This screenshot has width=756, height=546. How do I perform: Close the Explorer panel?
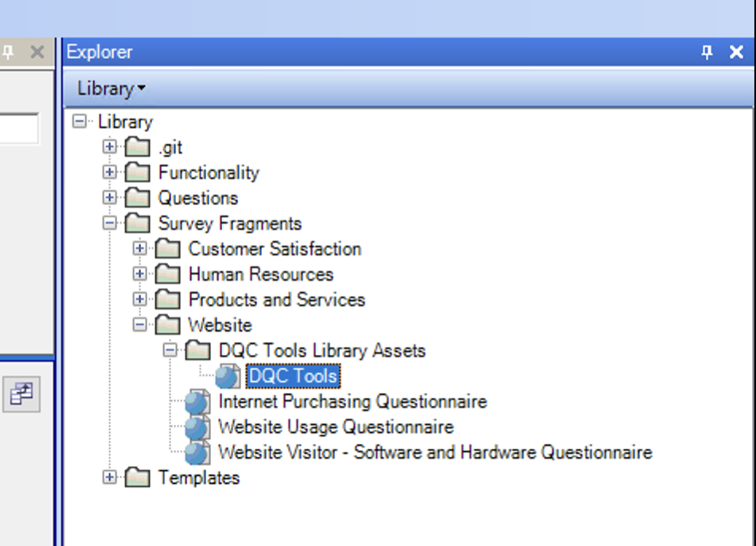pos(736,53)
